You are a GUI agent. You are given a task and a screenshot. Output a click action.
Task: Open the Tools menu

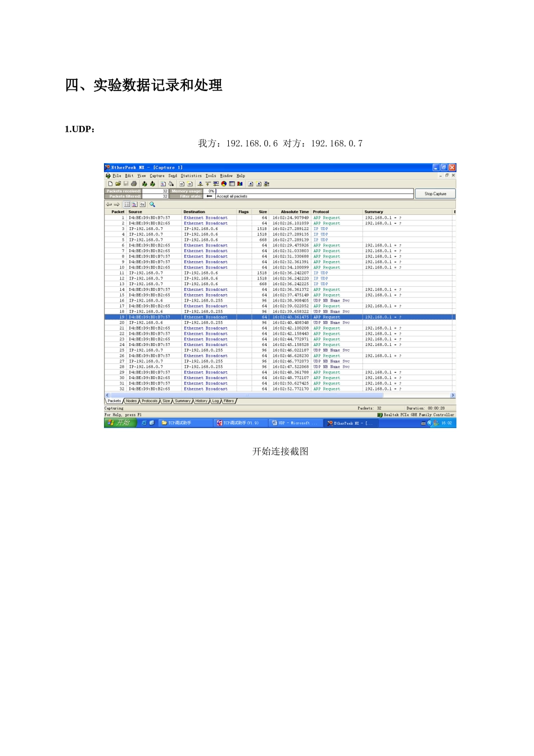(211, 175)
